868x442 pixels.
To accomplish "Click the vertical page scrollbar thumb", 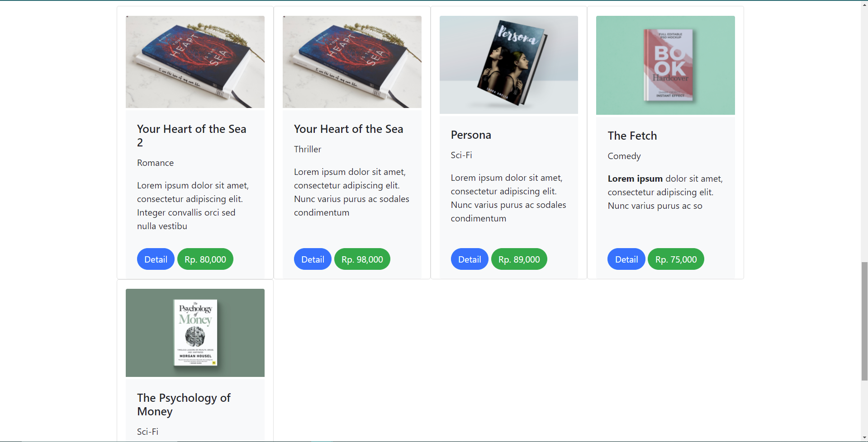I will coord(864,321).
